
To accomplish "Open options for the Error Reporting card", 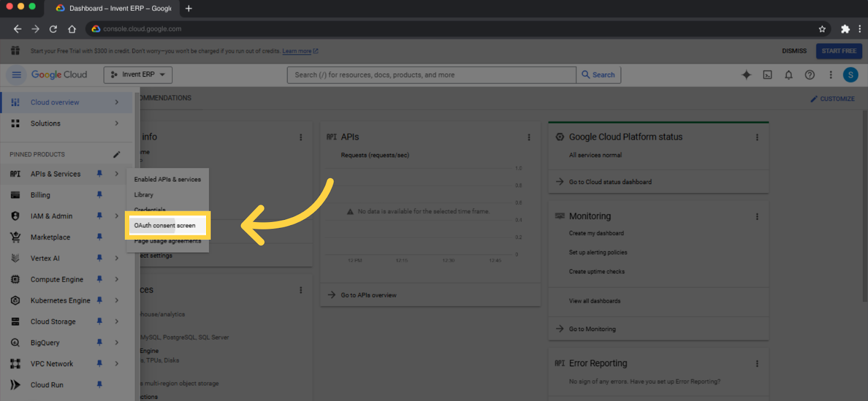I will click(x=757, y=364).
